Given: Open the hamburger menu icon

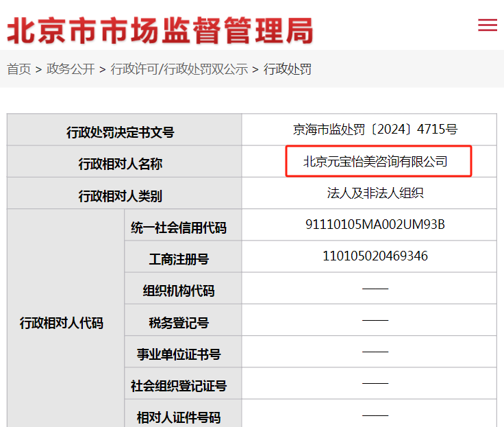Looking at the screenshot, I should pos(488,25).
